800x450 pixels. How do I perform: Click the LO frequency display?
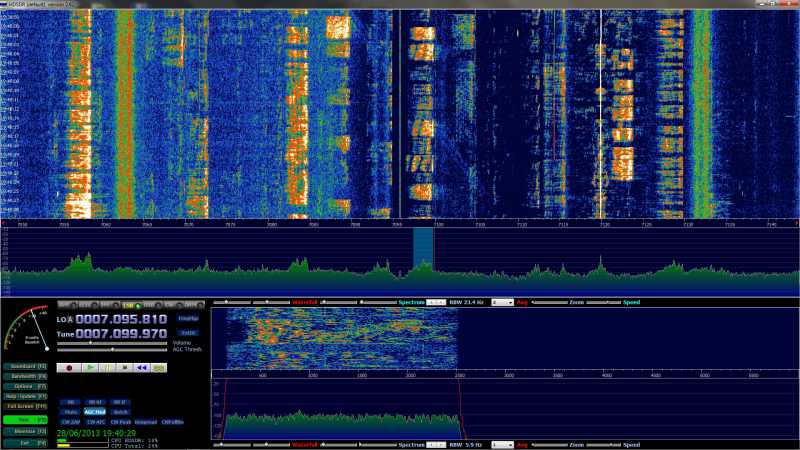pos(122,318)
